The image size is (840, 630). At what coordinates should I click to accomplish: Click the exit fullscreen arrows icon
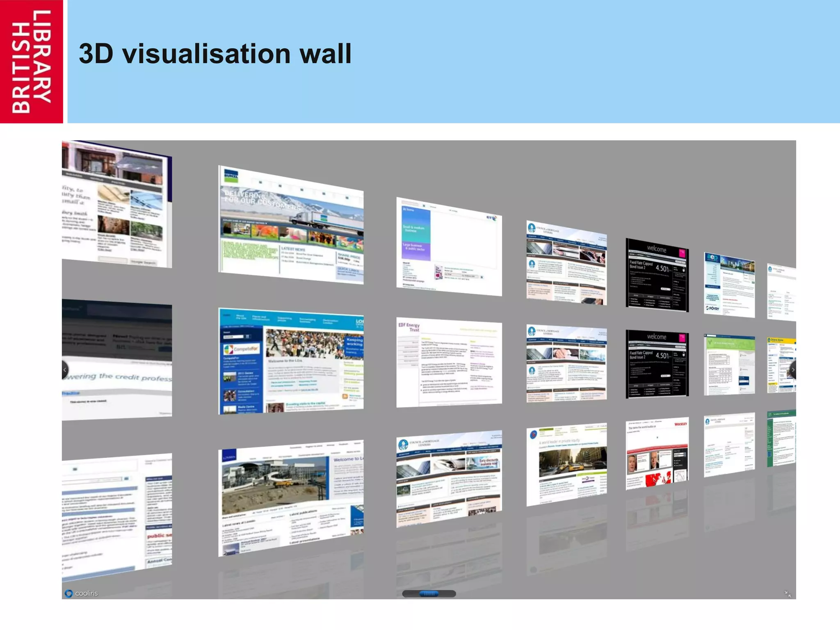(x=787, y=593)
